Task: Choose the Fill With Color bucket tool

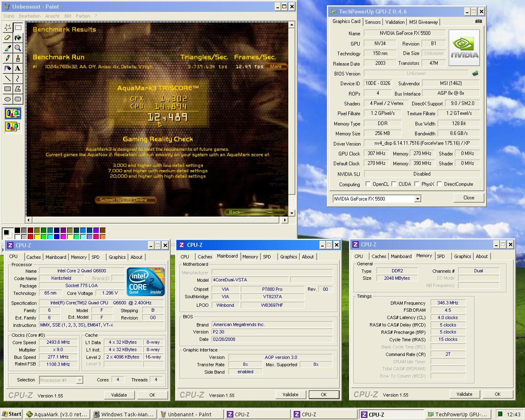Action: pos(18,38)
